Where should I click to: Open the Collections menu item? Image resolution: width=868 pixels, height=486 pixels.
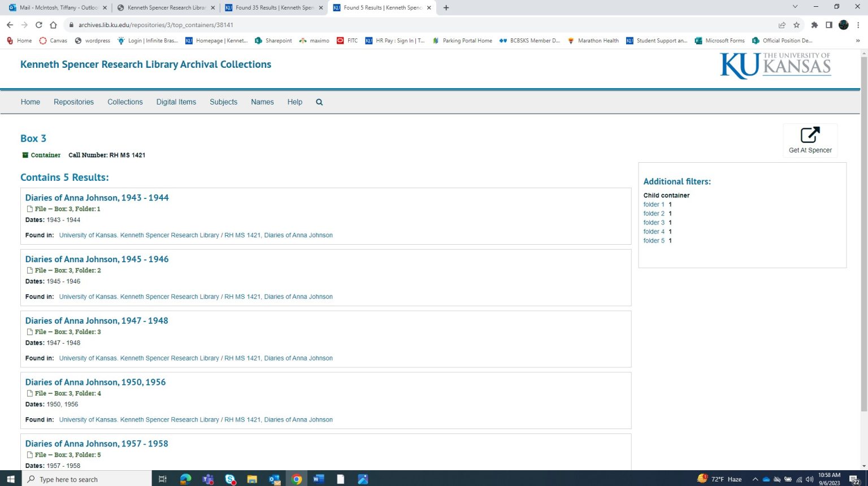click(x=125, y=102)
